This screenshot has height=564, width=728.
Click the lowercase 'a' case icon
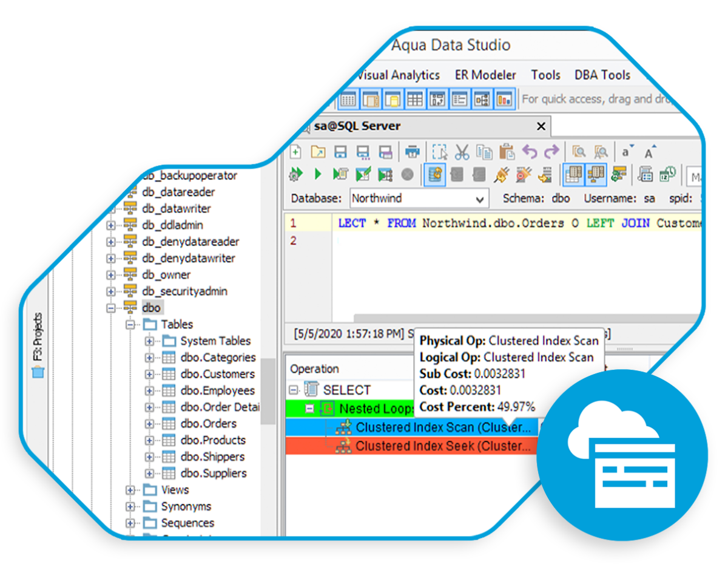(x=627, y=152)
